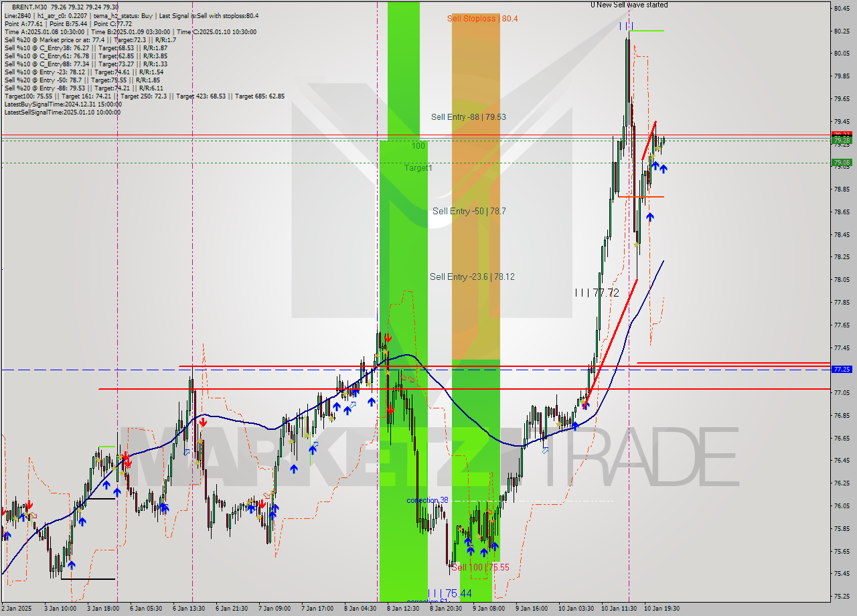The image size is (857, 616).
Task: Click the '10 Jan 11:30' time axis label
Action: coord(619,609)
